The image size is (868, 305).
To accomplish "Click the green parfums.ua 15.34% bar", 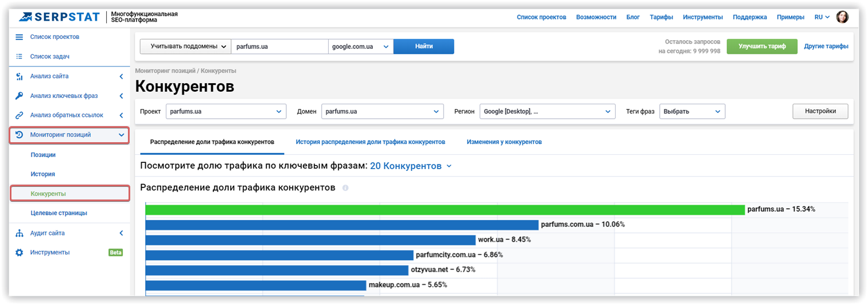I will pos(445,209).
